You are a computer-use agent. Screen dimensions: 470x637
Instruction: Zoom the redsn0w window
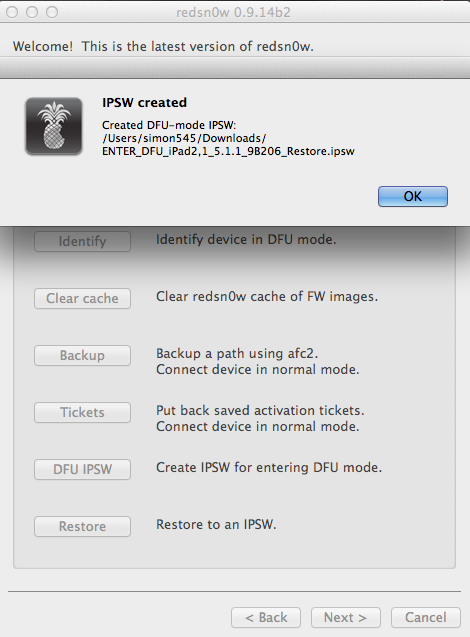tap(52, 12)
